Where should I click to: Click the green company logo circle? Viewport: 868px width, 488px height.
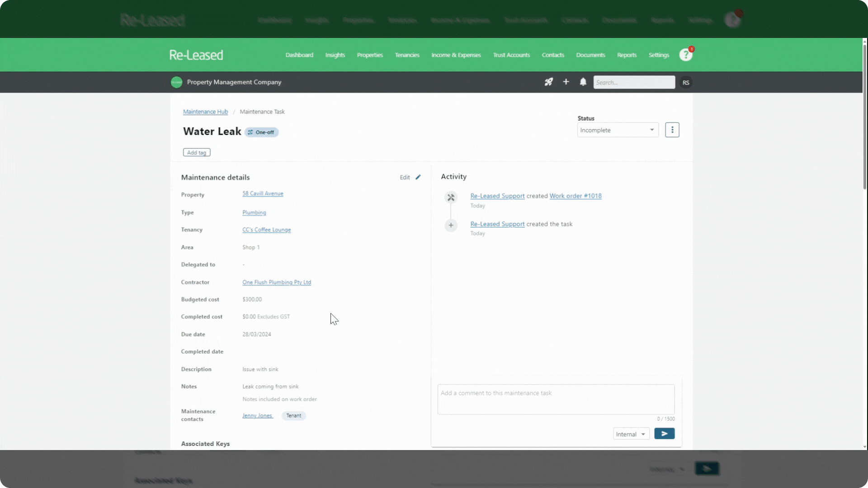[176, 82]
